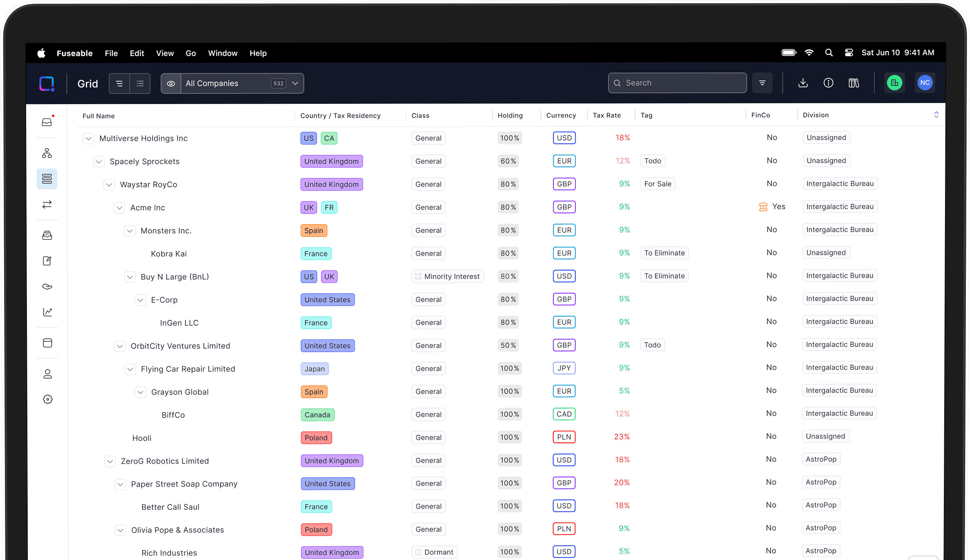
Task: Switch to indented tree list view
Action: (x=119, y=84)
